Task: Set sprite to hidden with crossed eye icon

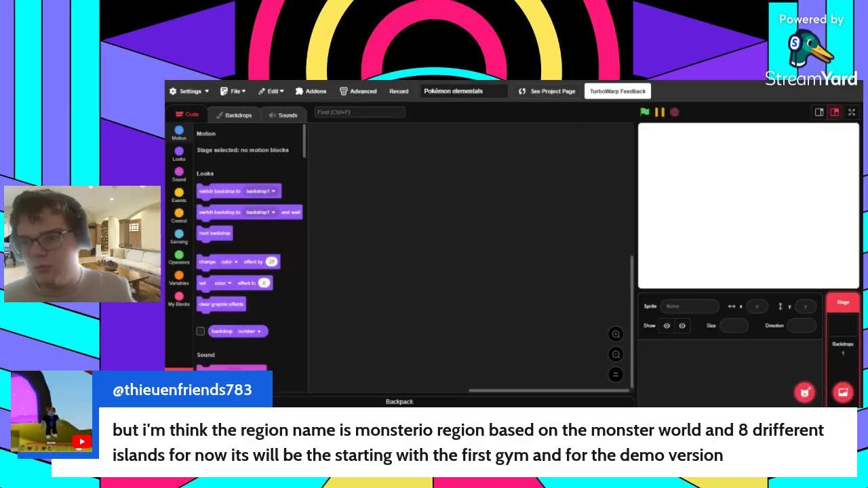Action: point(682,326)
